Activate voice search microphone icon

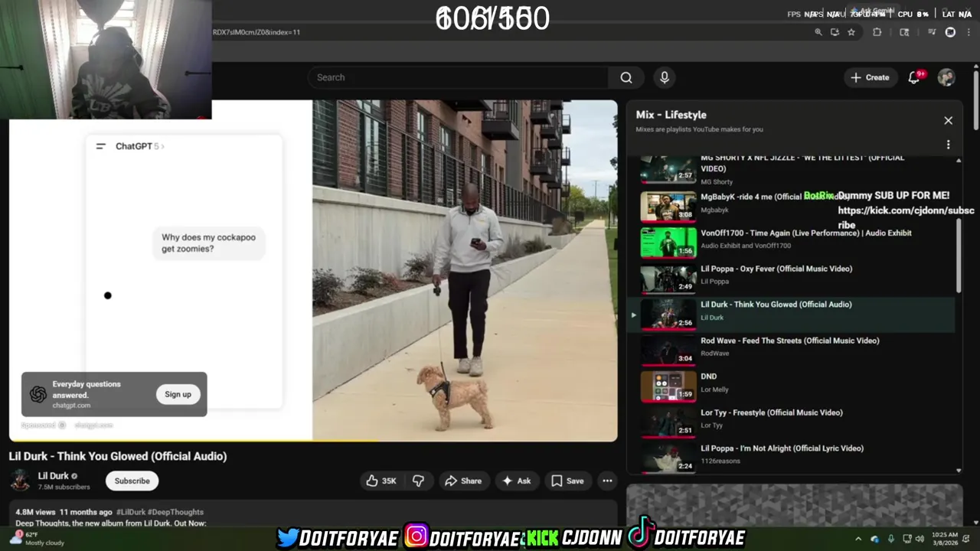coord(665,77)
